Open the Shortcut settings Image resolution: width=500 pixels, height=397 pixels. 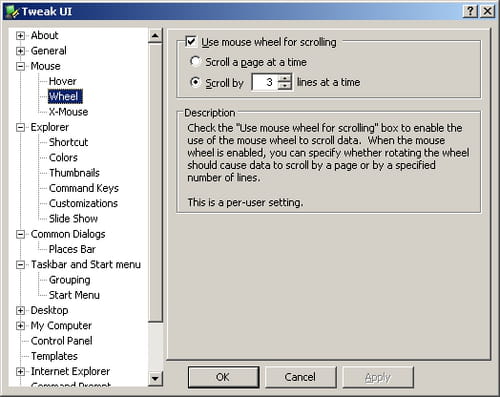coord(68,142)
